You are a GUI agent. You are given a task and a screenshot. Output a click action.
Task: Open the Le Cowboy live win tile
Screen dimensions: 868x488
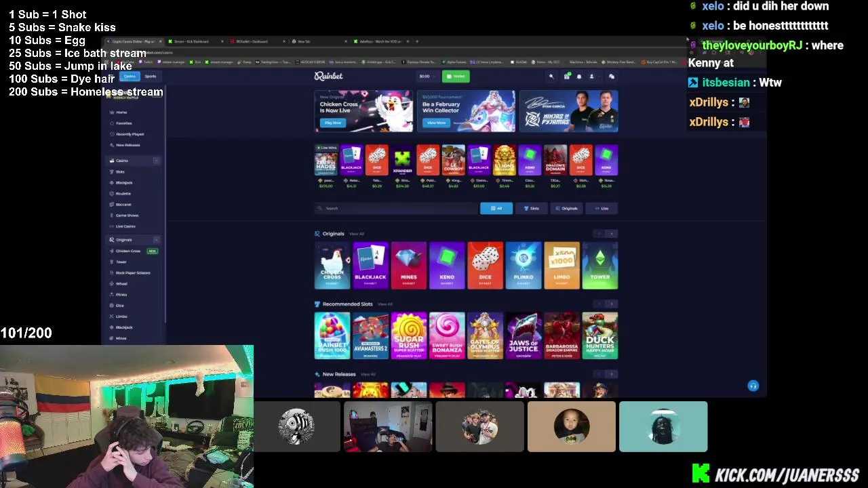(x=454, y=161)
